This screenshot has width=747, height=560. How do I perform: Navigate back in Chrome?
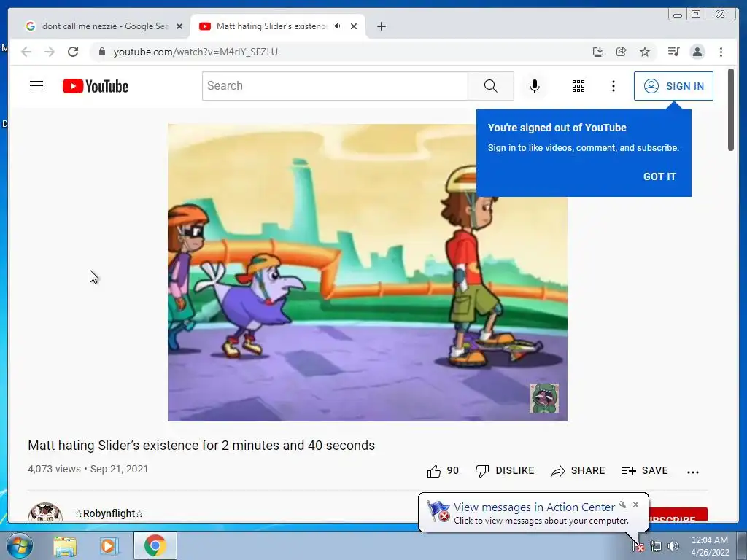point(26,52)
